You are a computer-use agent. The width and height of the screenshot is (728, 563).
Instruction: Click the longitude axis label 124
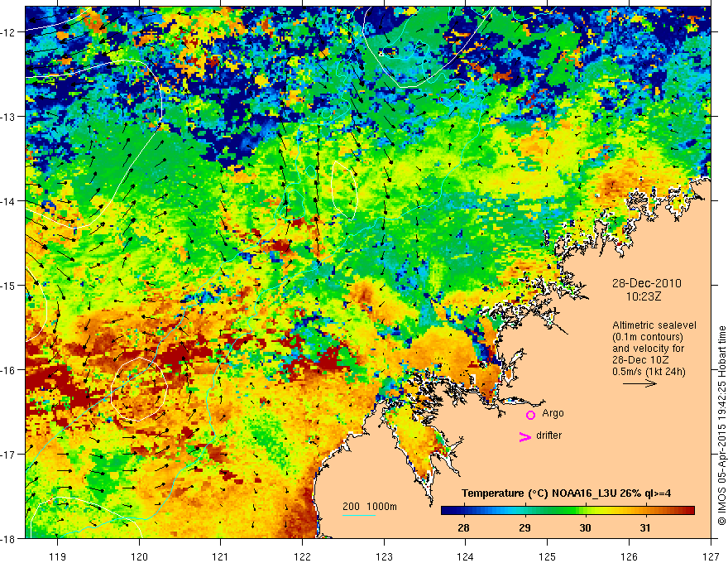466,556
